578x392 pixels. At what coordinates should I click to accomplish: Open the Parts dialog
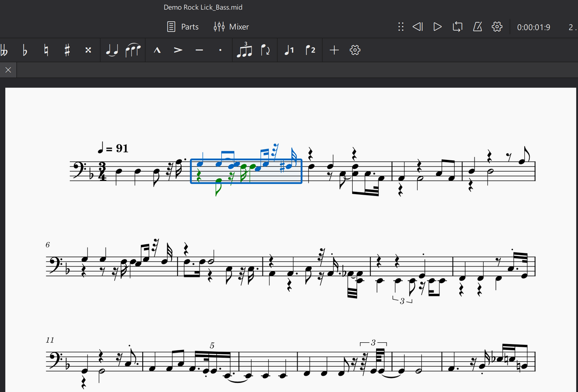click(x=183, y=27)
